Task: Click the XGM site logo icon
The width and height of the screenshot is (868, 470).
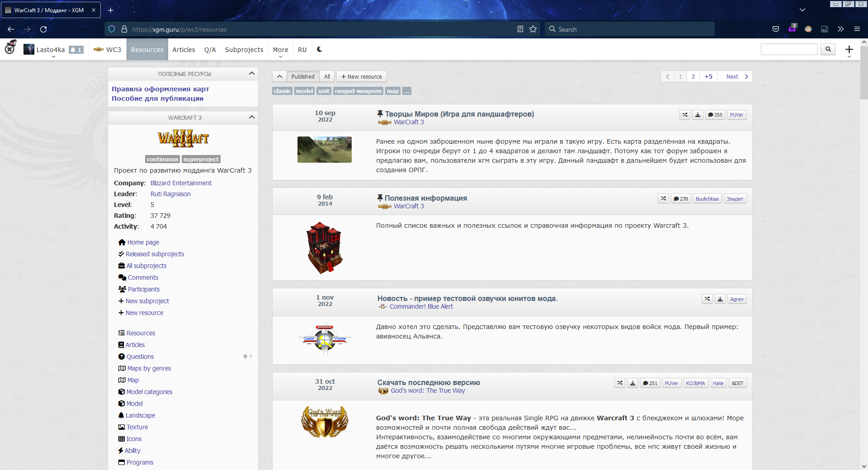Action: click(10, 48)
